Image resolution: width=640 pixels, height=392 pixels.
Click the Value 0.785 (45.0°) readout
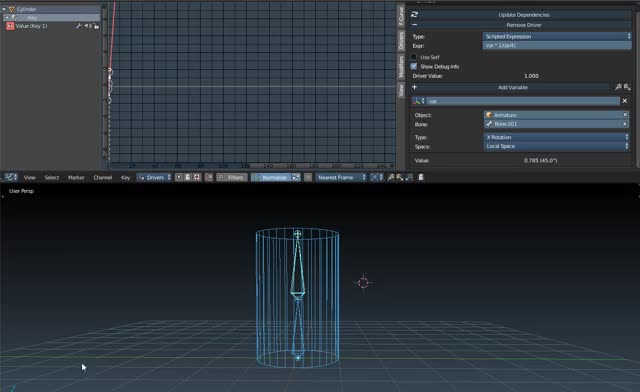pyautogui.click(x=540, y=160)
